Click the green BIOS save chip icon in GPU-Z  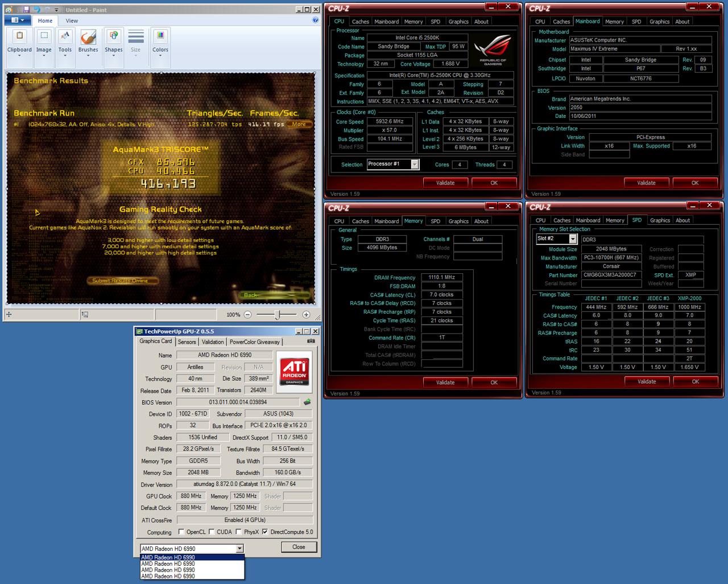point(307,402)
